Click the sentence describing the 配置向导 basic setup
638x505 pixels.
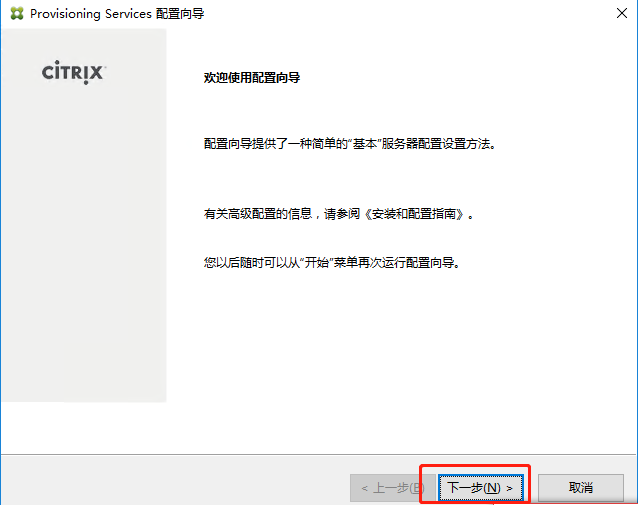point(349,143)
